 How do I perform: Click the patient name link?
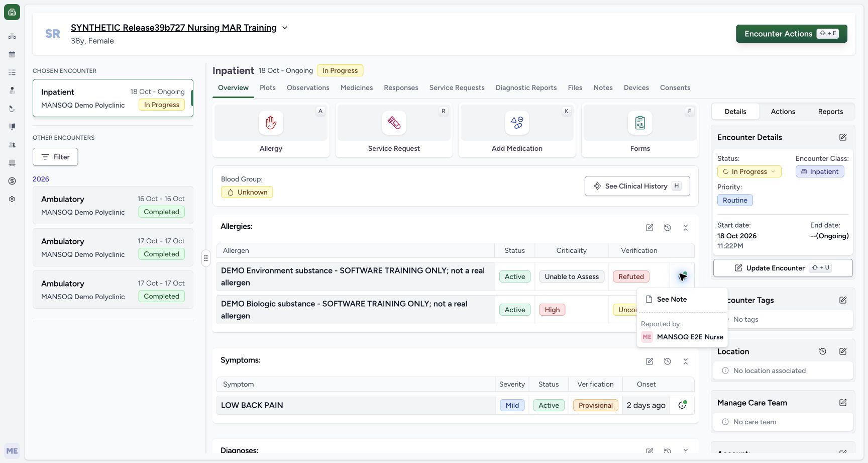(x=174, y=28)
